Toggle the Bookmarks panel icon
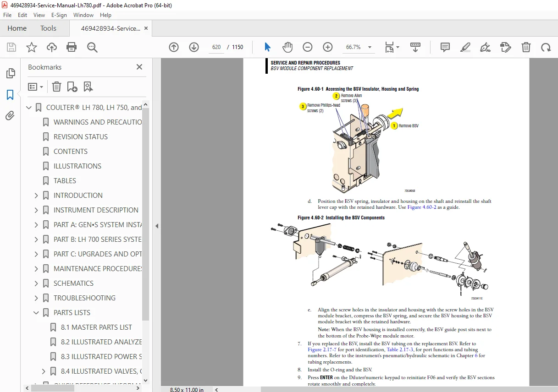 [x=10, y=95]
